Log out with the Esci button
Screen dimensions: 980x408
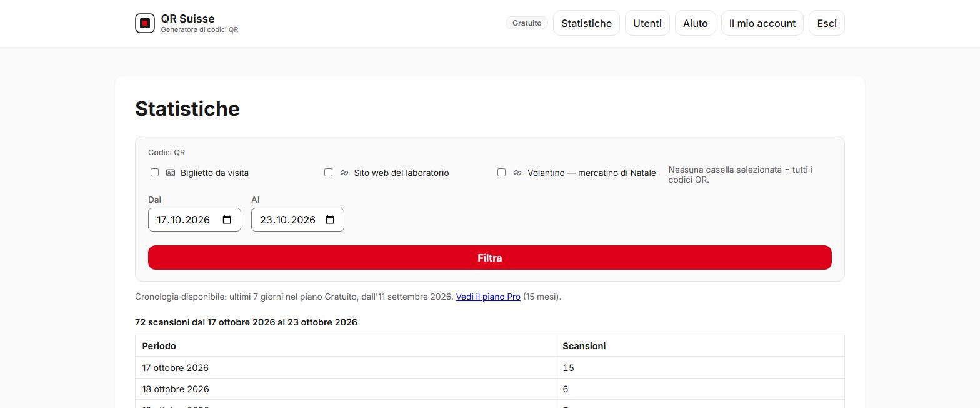click(x=827, y=23)
